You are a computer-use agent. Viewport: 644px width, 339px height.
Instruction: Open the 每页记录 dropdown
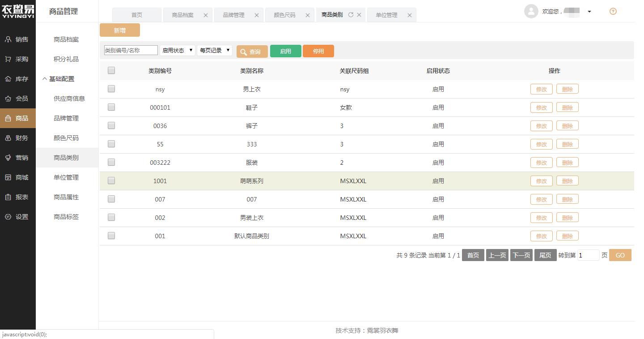point(215,51)
